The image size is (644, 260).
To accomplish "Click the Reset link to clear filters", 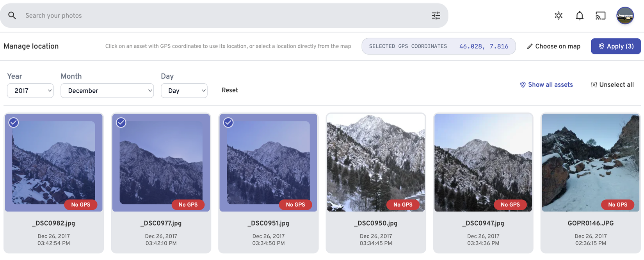I will point(229,90).
